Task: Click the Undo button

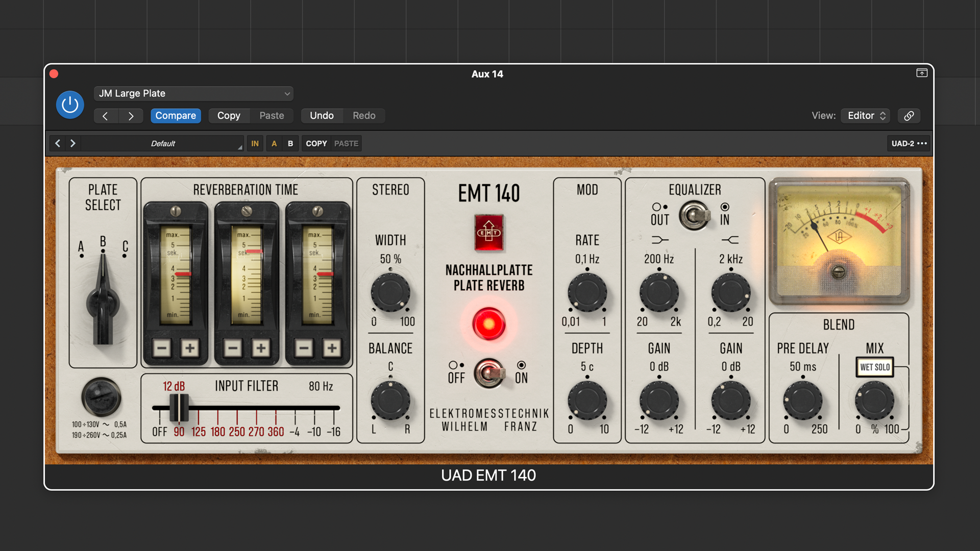Action: click(x=322, y=116)
